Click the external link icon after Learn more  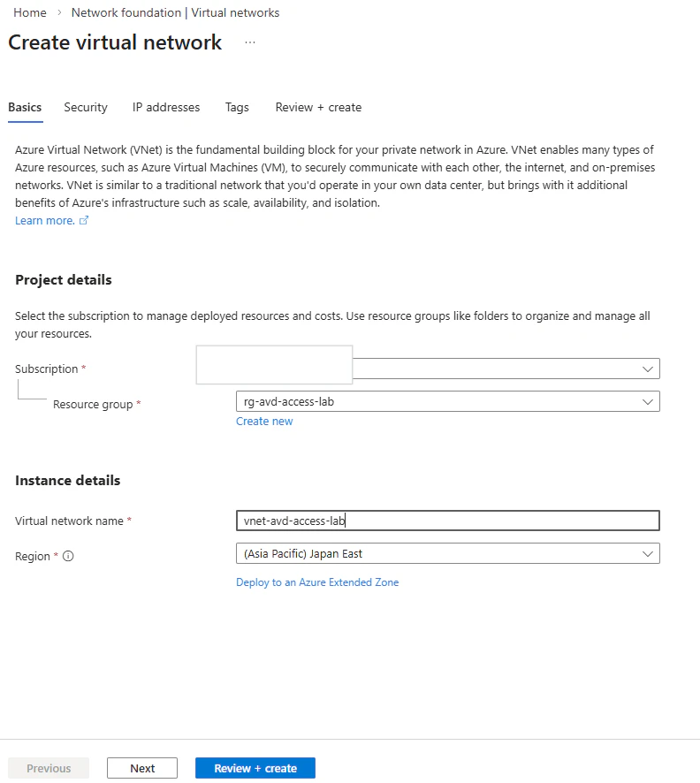point(84,220)
